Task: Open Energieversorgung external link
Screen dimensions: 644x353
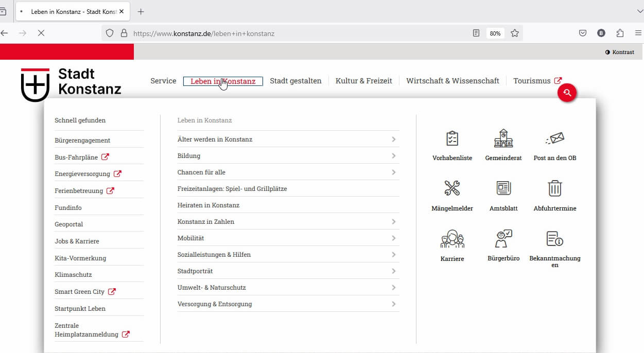Action: pos(88,174)
